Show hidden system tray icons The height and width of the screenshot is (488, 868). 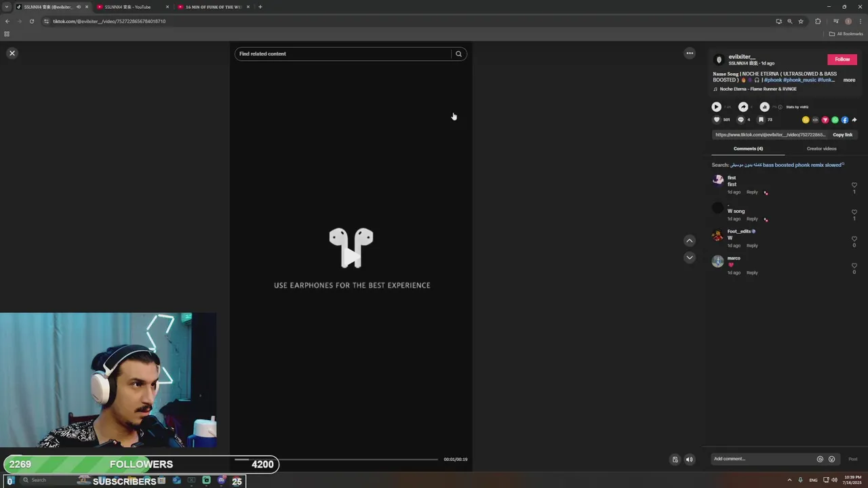tap(789, 480)
